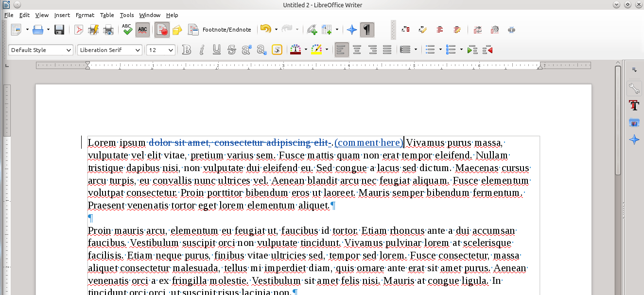
Task: Apply yellow highlighting color
Action: [316, 50]
